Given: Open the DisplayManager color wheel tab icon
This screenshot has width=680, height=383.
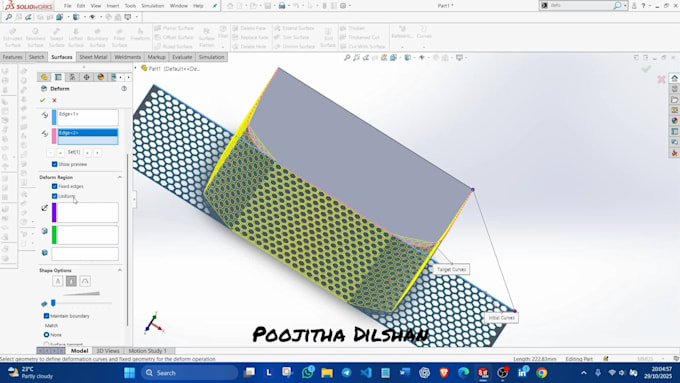Looking at the screenshot, I should 101,77.
